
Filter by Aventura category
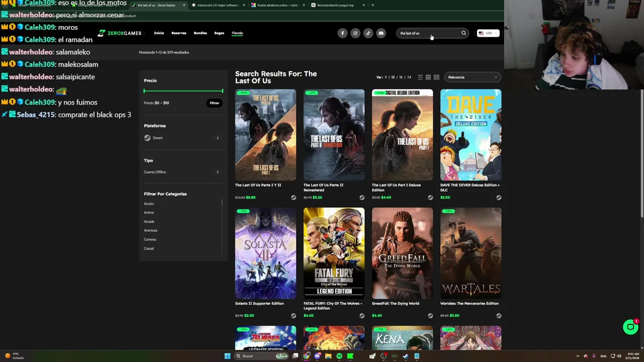(150, 230)
